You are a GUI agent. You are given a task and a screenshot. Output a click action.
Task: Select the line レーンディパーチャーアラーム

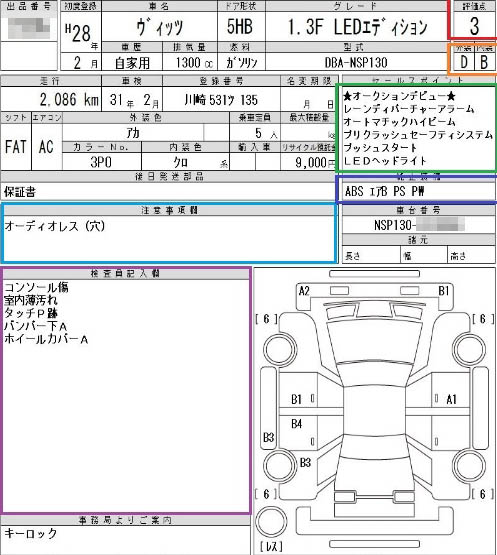pyautogui.click(x=409, y=109)
